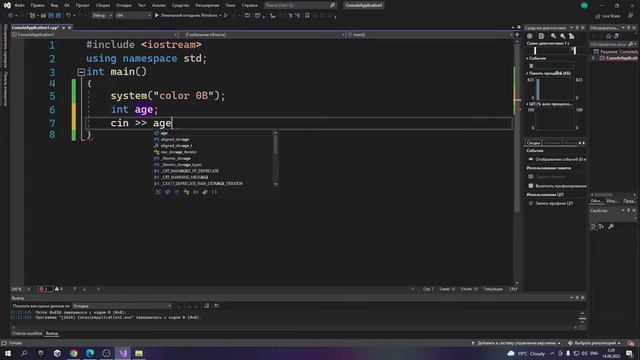Click the Solution Explorer home icon
640x360 pixels.
coord(609,36)
